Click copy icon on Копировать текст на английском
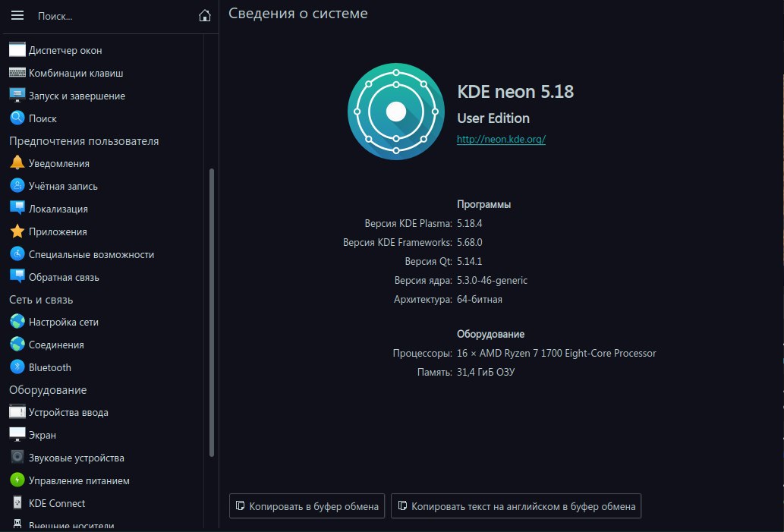The image size is (784, 532). coord(402,506)
